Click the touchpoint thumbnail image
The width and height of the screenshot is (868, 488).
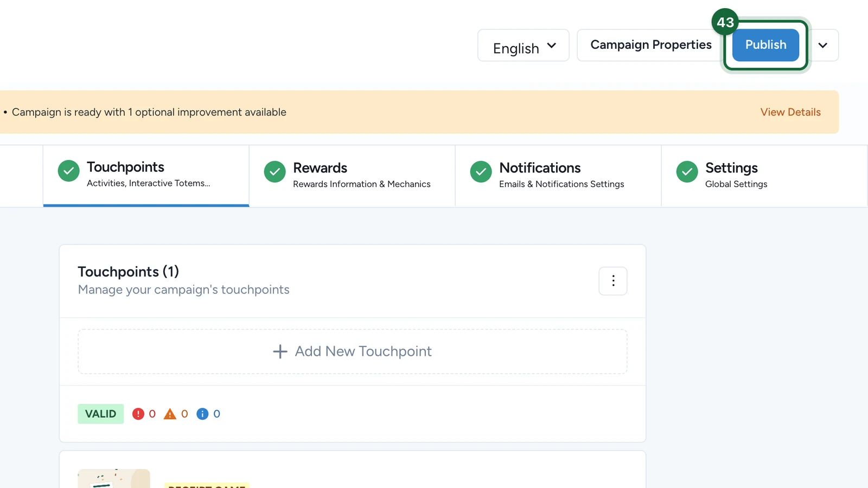tap(114, 479)
